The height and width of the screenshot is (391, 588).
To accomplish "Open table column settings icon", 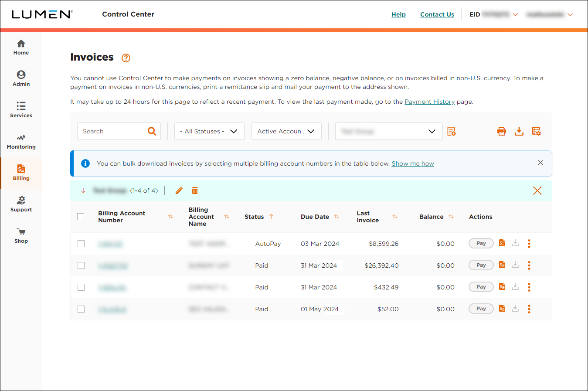I will tap(536, 131).
